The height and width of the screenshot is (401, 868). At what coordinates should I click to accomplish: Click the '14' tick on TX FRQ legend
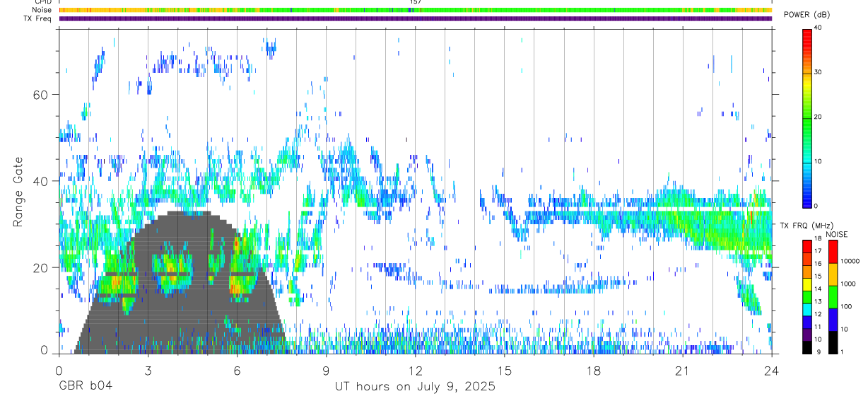(x=818, y=289)
